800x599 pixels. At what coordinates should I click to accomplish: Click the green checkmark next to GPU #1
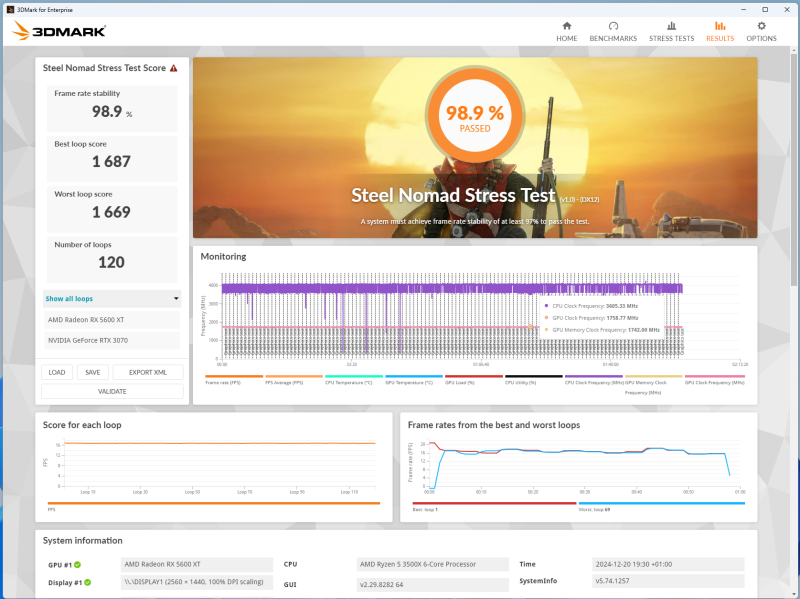click(78, 564)
